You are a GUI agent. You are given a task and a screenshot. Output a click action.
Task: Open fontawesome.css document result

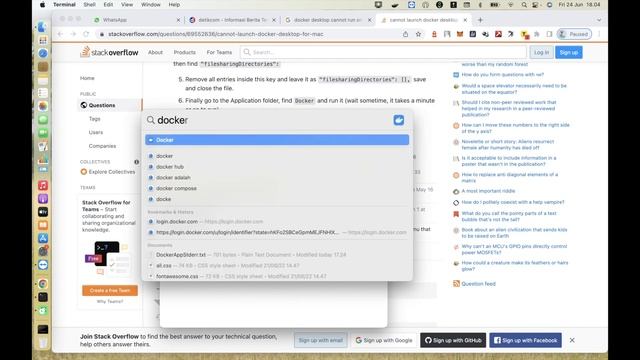point(277,276)
